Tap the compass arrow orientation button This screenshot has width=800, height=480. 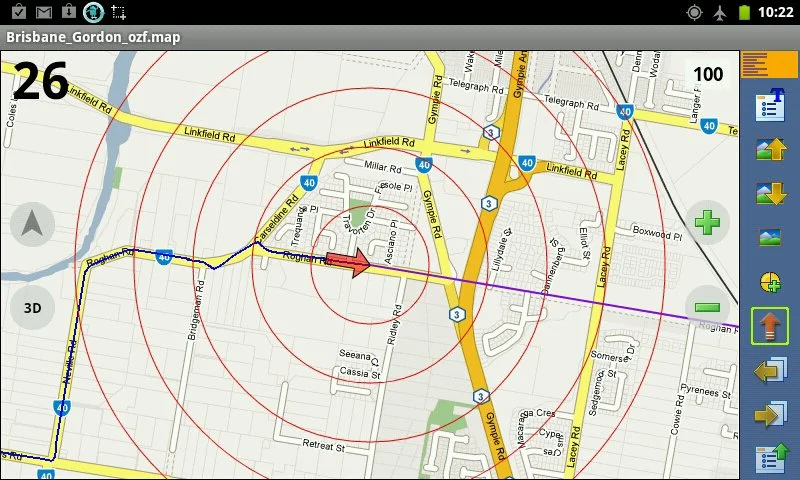32,224
